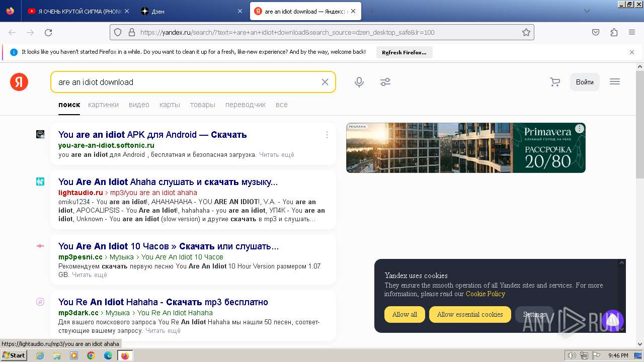This screenshot has height=362, width=644.
Task: Click the Alice assistant purple icon
Action: pos(612,320)
